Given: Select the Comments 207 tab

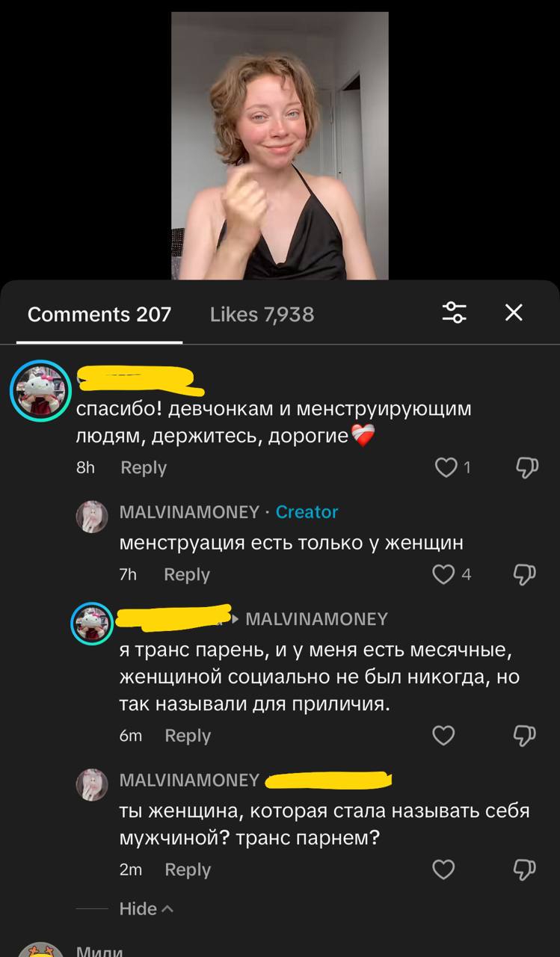Looking at the screenshot, I should [99, 314].
